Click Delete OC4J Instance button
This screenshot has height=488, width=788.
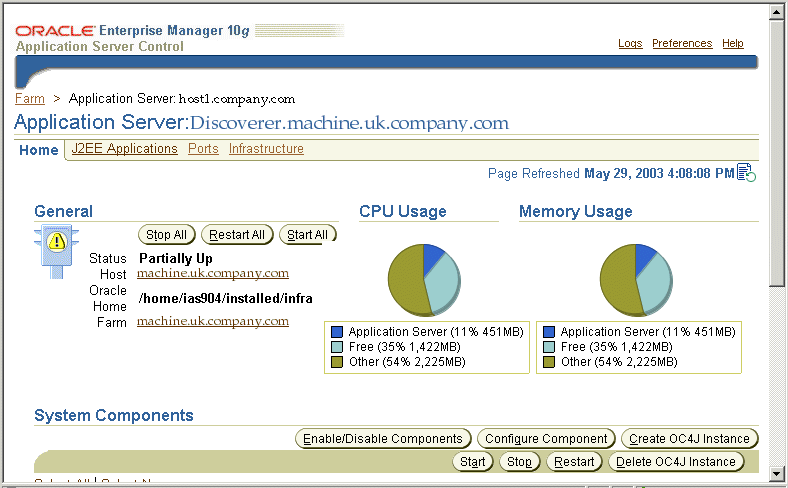676,462
